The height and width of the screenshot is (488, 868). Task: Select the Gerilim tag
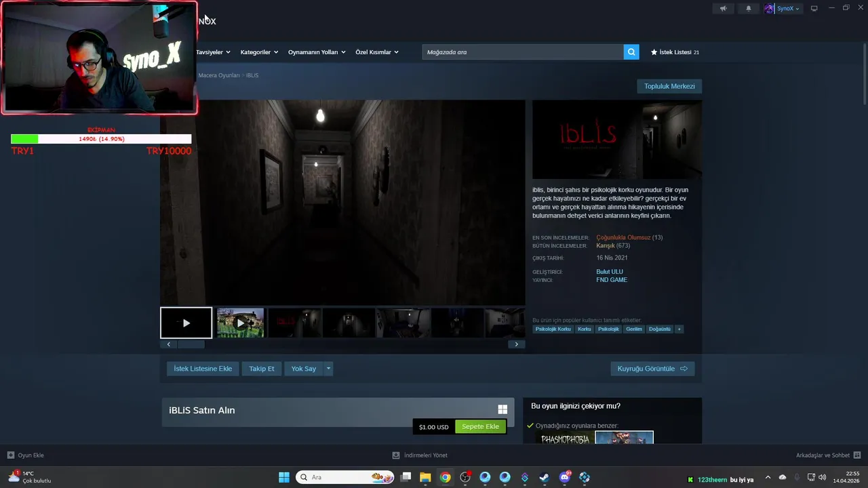[634, 329]
